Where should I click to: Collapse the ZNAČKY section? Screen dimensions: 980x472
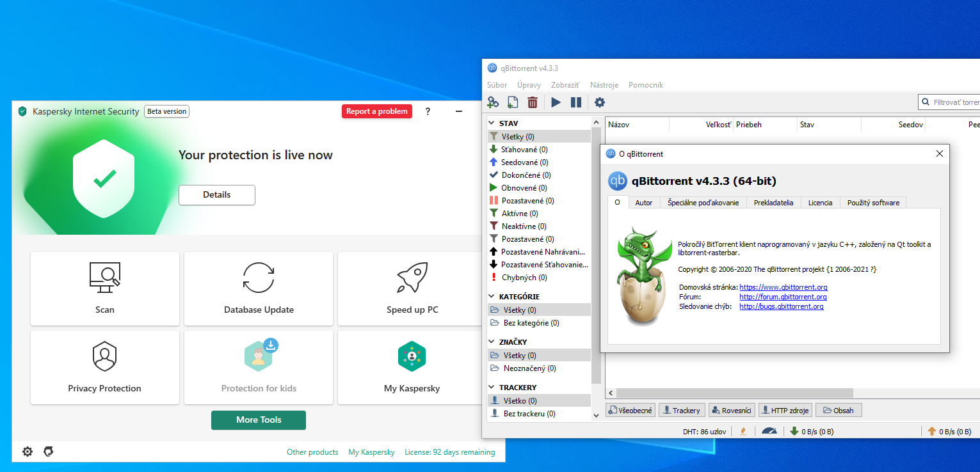492,342
